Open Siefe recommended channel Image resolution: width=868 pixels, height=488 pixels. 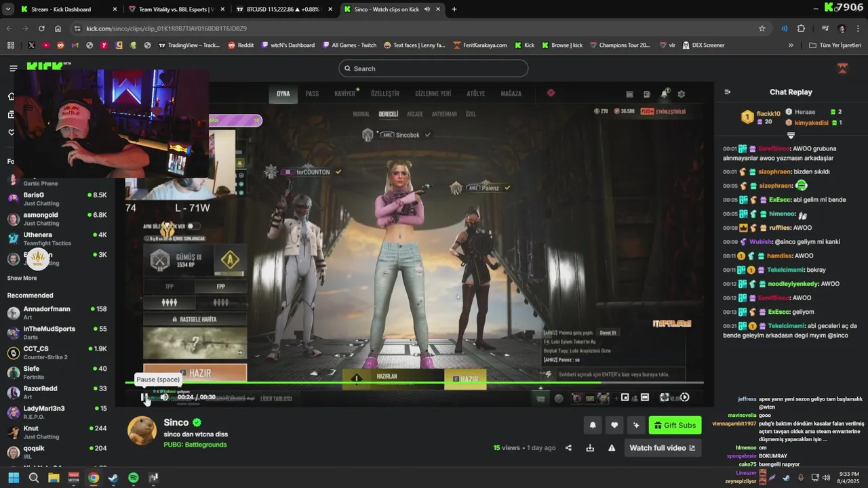click(57, 372)
